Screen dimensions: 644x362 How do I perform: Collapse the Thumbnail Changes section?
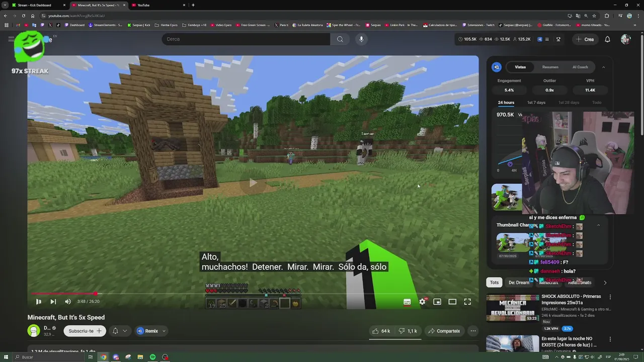click(598, 225)
